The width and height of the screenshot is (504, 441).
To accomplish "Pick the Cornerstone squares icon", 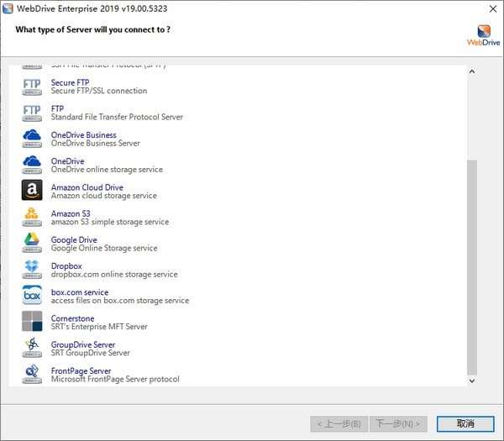I will [32, 321].
